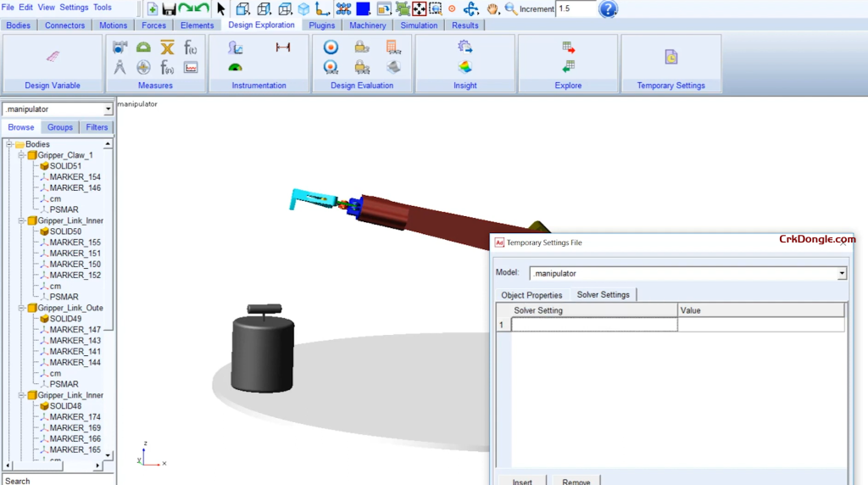Select the black arrow pointer tool
Viewport: 868px width, 485px height.
pos(221,9)
